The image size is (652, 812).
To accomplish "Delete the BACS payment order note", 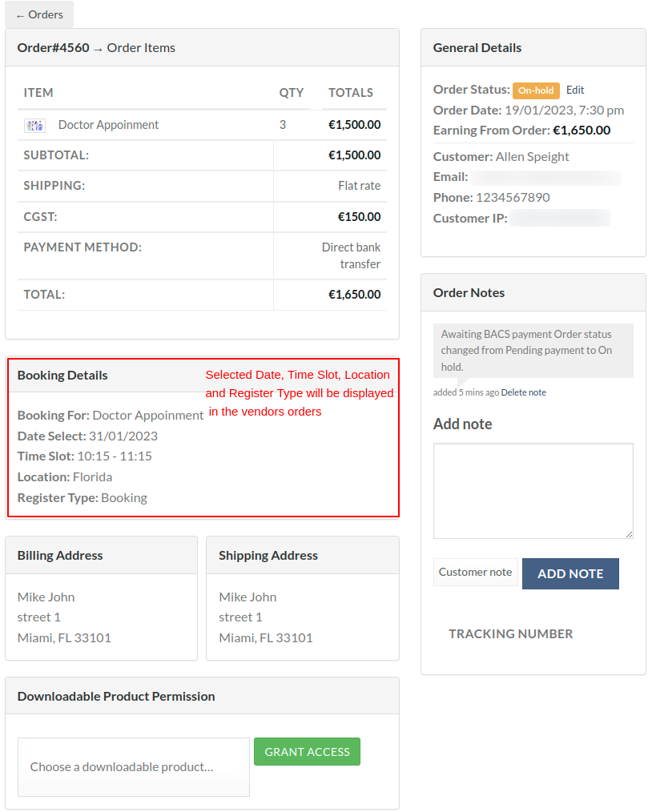I will tap(523, 392).
